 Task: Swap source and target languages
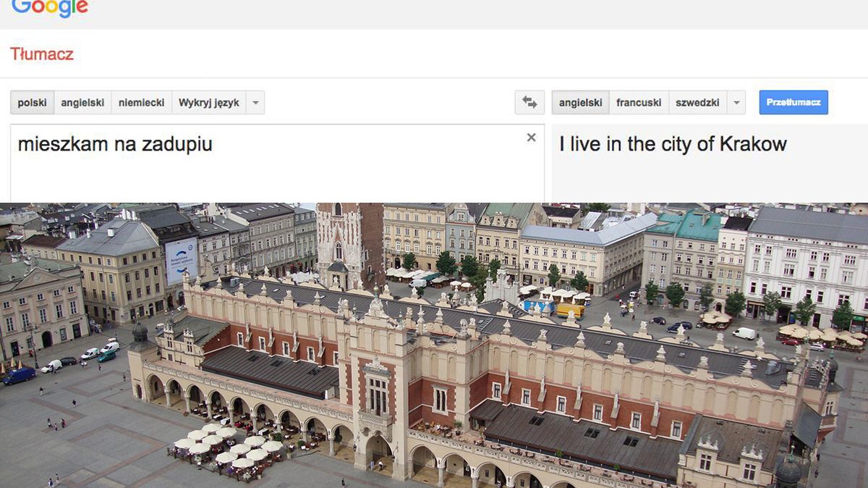tap(529, 103)
